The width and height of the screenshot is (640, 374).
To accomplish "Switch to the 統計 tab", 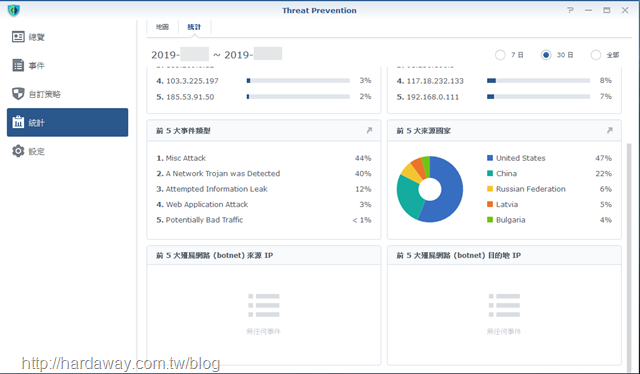I will coord(194,27).
